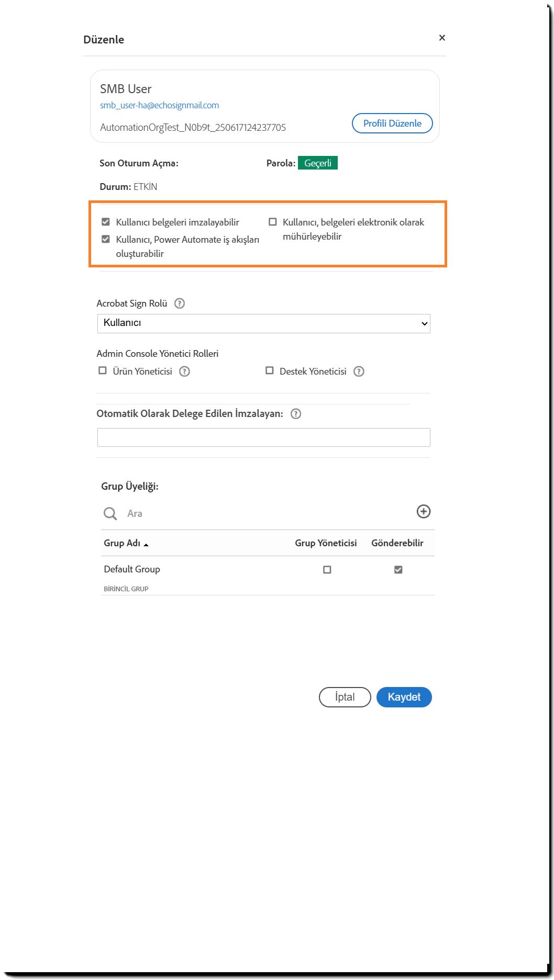Click the delegated signer input field
554x980 pixels.
(x=264, y=437)
